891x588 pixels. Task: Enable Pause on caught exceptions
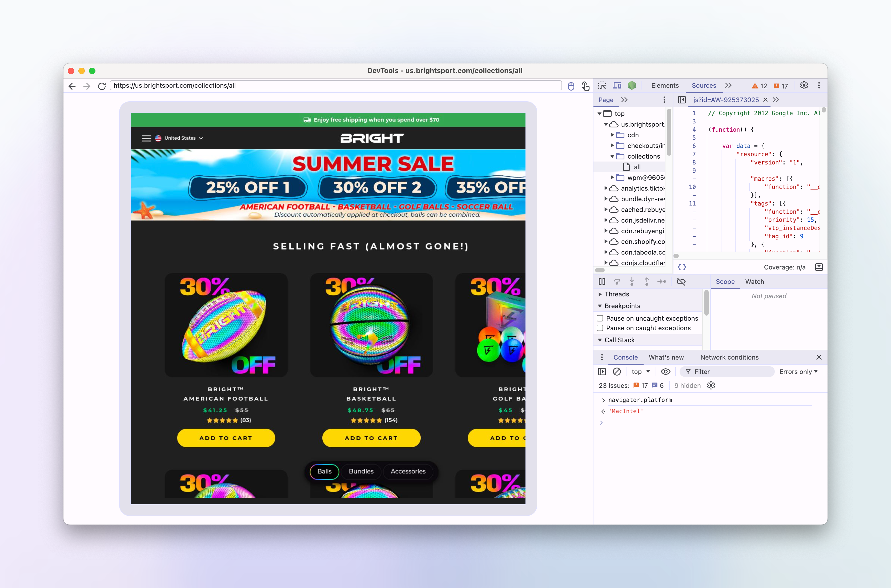pyautogui.click(x=600, y=328)
